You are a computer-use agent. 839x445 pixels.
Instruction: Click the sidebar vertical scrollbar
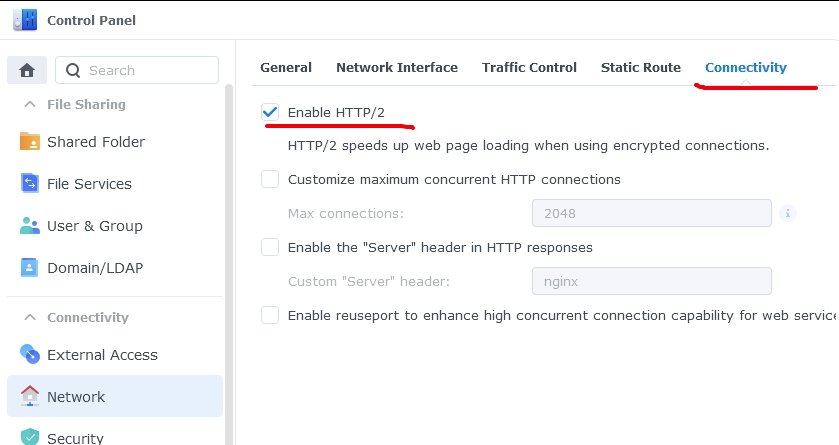point(229,250)
